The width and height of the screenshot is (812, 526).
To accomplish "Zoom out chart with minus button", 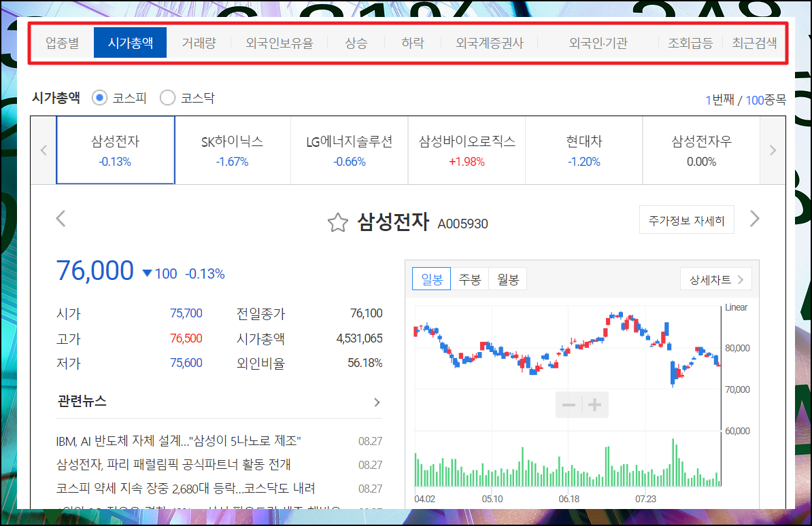I will [569, 404].
